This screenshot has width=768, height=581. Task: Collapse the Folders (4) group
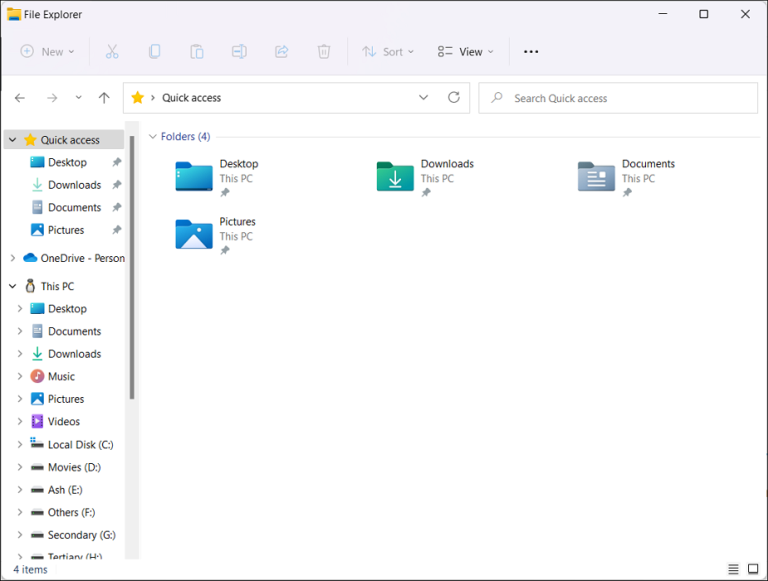[153, 136]
